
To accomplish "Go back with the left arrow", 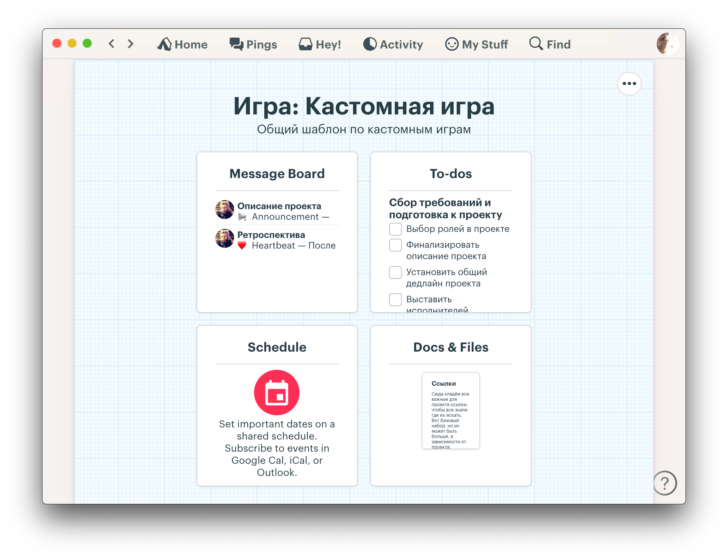I will click(x=111, y=44).
